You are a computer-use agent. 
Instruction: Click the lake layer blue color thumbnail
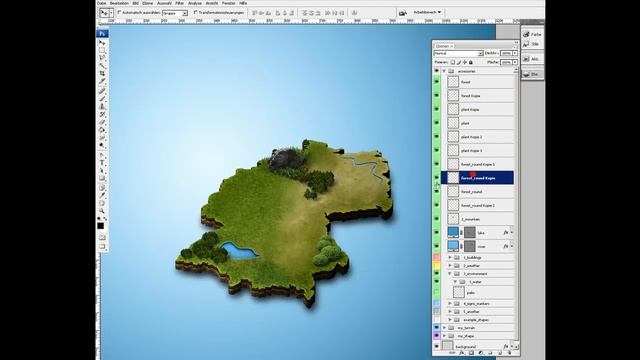453,232
